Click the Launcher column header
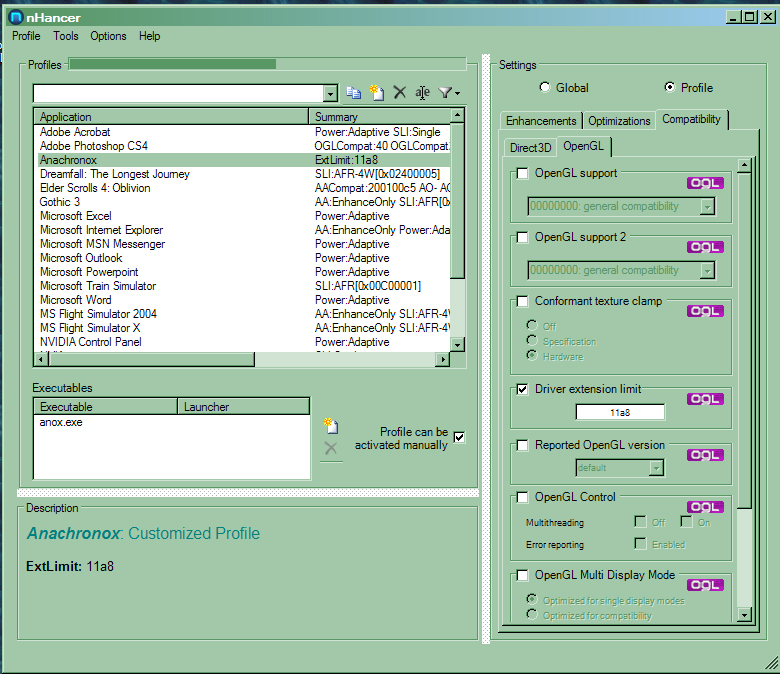Viewport: 780px width, 674px height. pyautogui.click(x=244, y=407)
